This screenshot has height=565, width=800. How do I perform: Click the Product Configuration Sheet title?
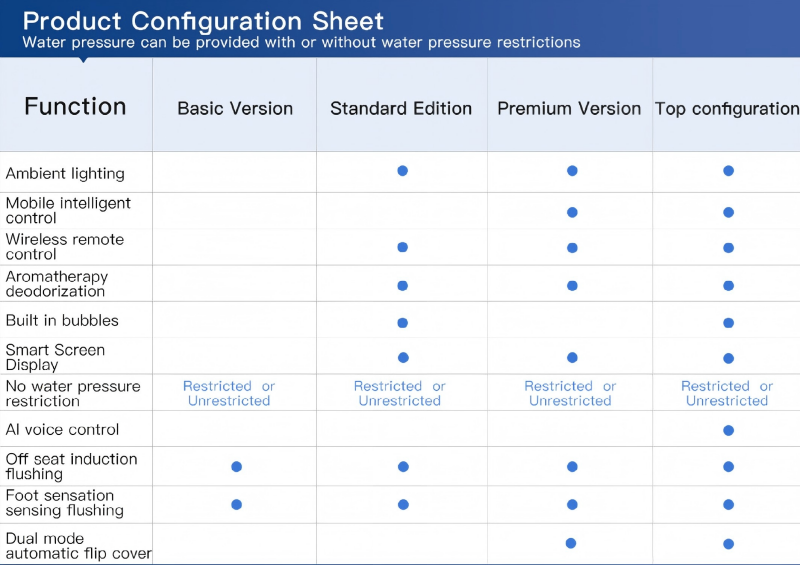pyautogui.click(x=202, y=20)
